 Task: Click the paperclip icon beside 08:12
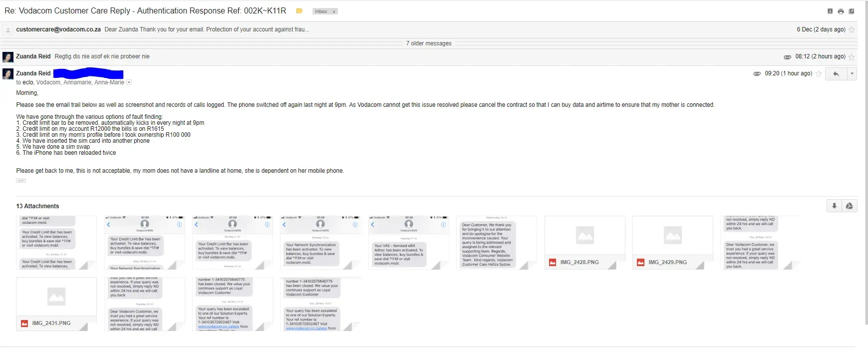click(788, 57)
